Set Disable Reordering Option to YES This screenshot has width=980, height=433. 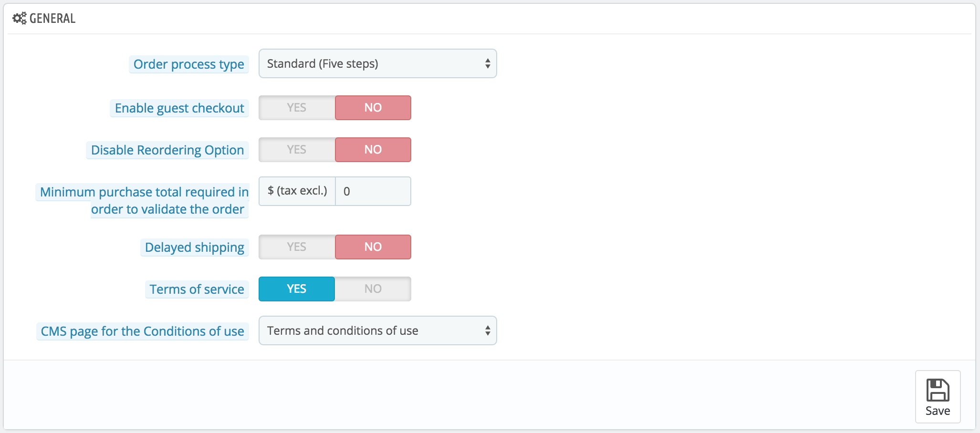tap(297, 150)
